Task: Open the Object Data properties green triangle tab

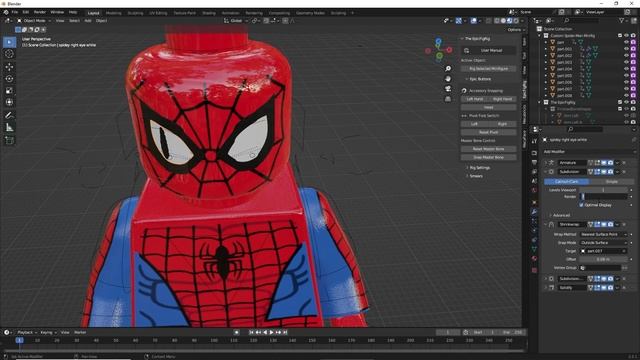Action: click(534, 249)
